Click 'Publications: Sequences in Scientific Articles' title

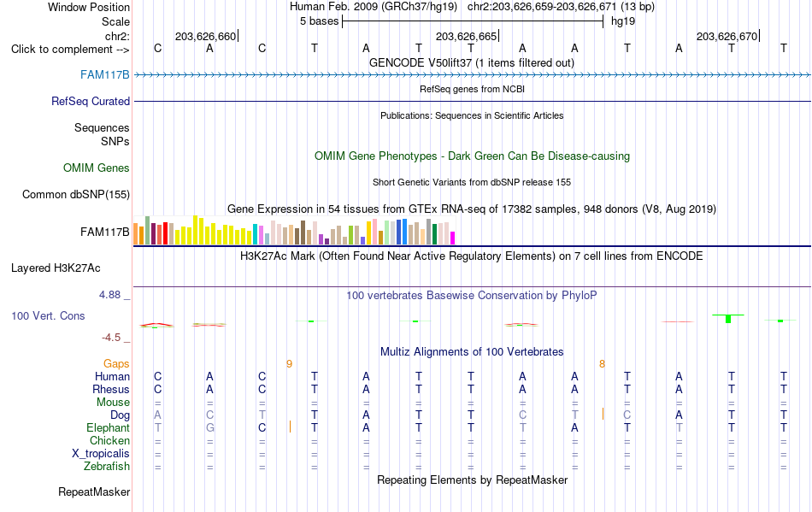click(x=472, y=115)
